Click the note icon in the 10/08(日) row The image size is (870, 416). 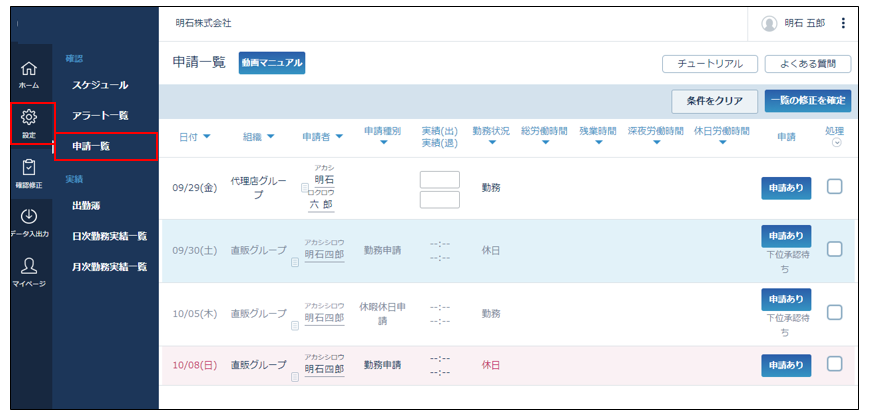[295, 377]
